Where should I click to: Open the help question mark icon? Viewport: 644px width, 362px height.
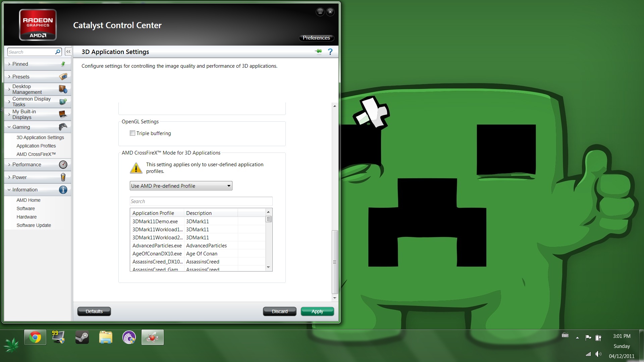point(330,52)
